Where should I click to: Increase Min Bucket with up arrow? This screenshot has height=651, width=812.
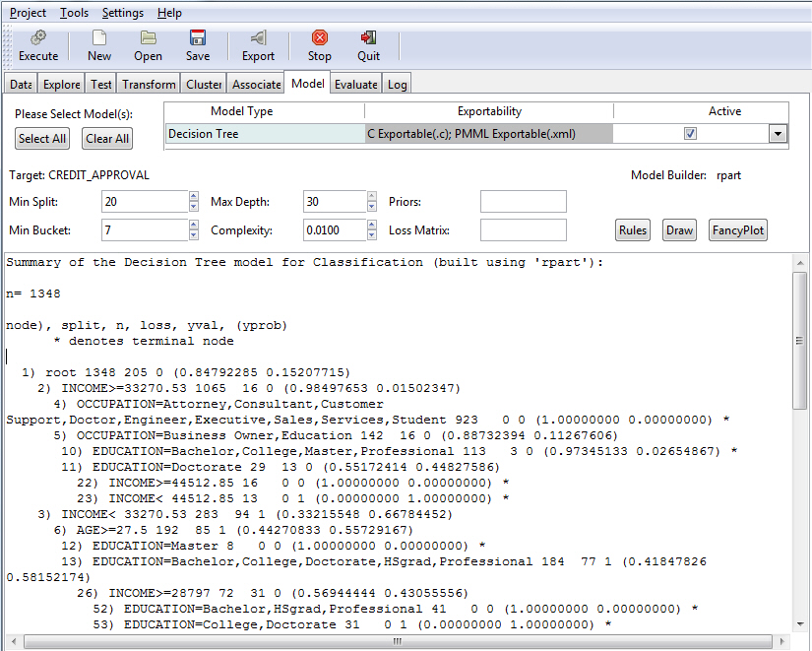(x=194, y=225)
